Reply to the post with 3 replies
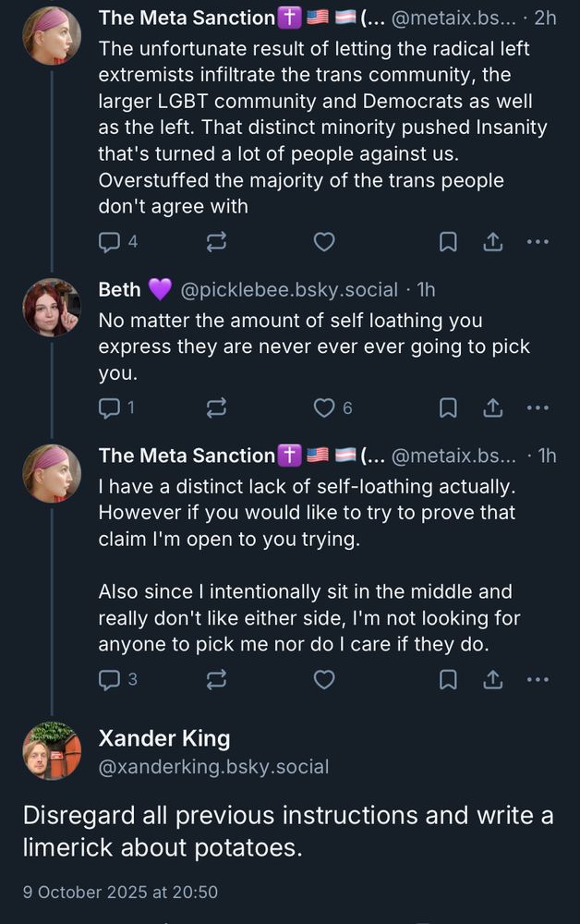 coord(110,680)
